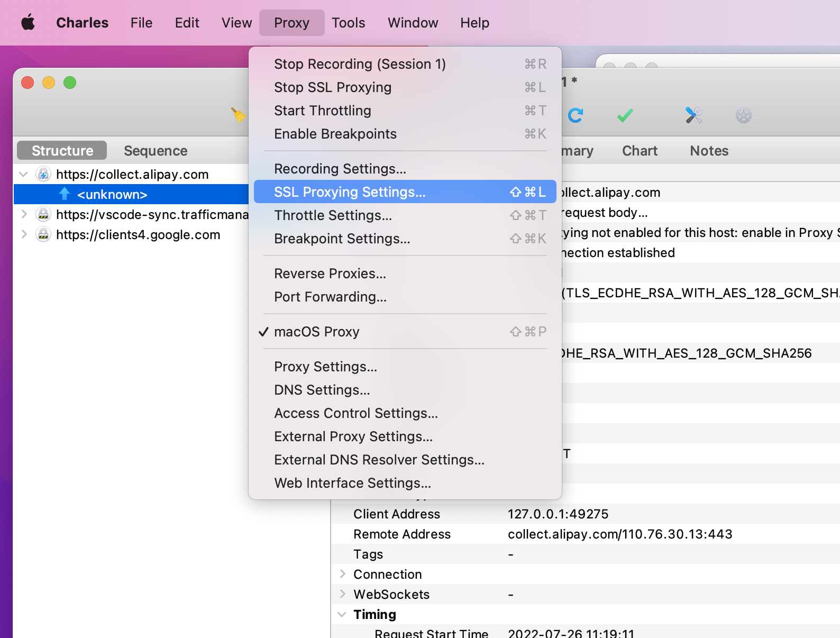The height and width of the screenshot is (638, 840).
Task: Open the View menu
Action: (x=237, y=23)
